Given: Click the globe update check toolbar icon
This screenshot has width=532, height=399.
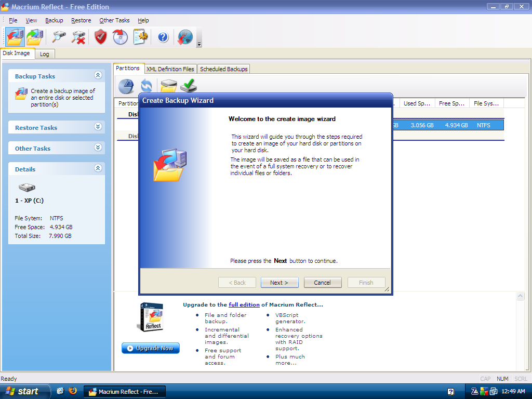Looking at the screenshot, I should 184,37.
